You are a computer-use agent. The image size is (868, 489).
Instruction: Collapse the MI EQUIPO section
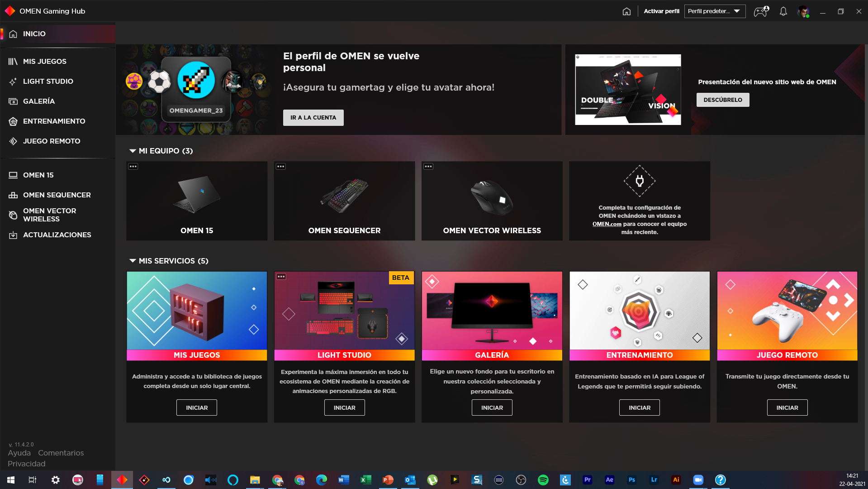(x=133, y=151)
